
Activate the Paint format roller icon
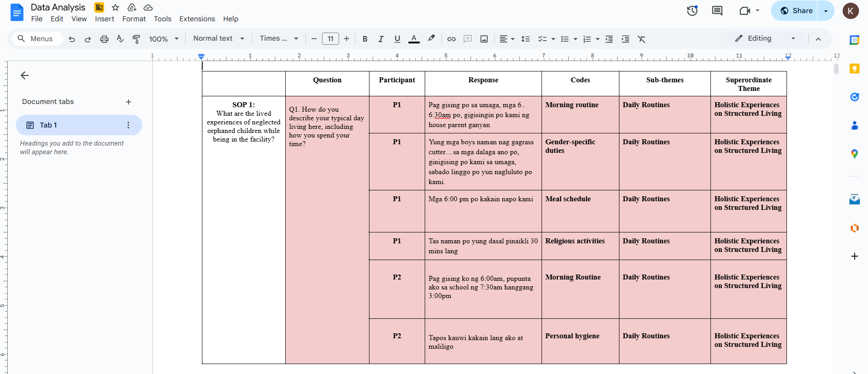pyautogui.click(x=136, y=39)
